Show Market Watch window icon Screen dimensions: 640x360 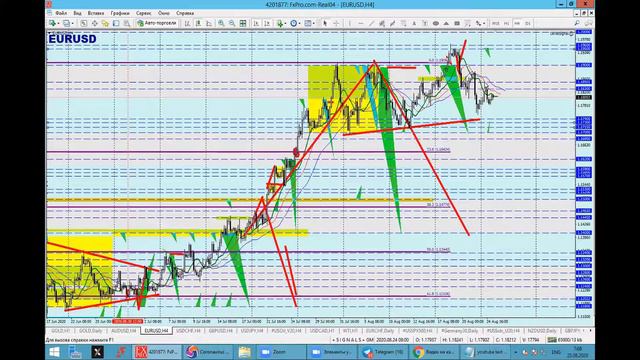[x=84, y=23]
